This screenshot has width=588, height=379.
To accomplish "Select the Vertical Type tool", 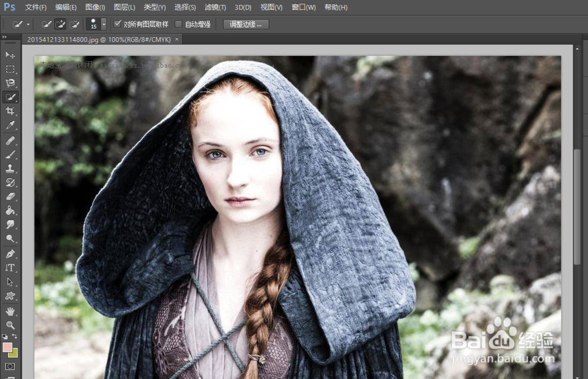I will (10, 268).
